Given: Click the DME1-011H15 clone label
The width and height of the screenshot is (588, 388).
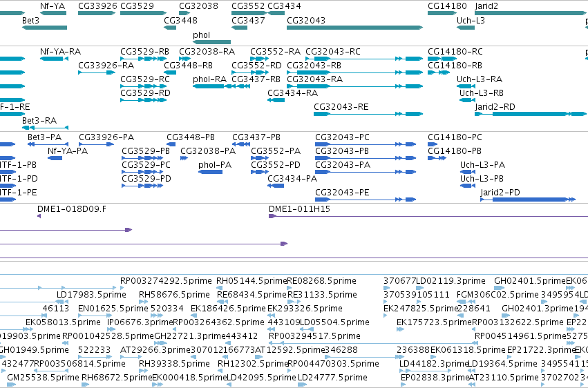Looking at the screenshot, I should (x=299, y=209).
